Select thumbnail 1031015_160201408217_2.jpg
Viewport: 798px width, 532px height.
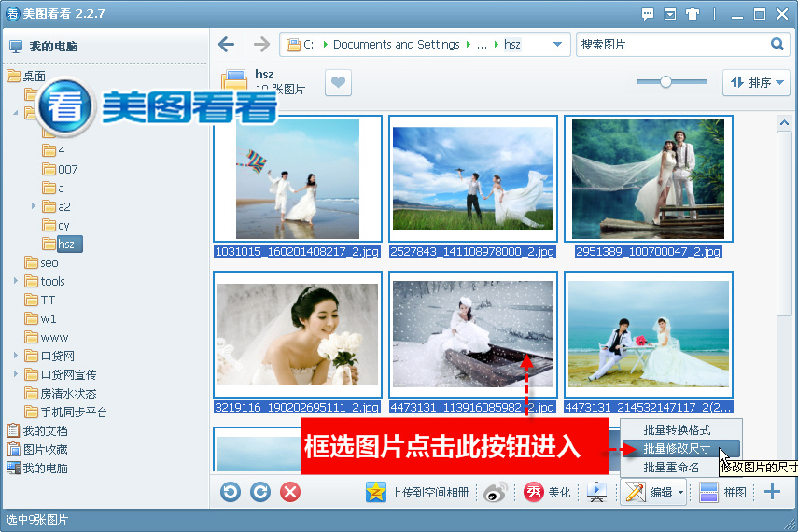coord(297,178)
